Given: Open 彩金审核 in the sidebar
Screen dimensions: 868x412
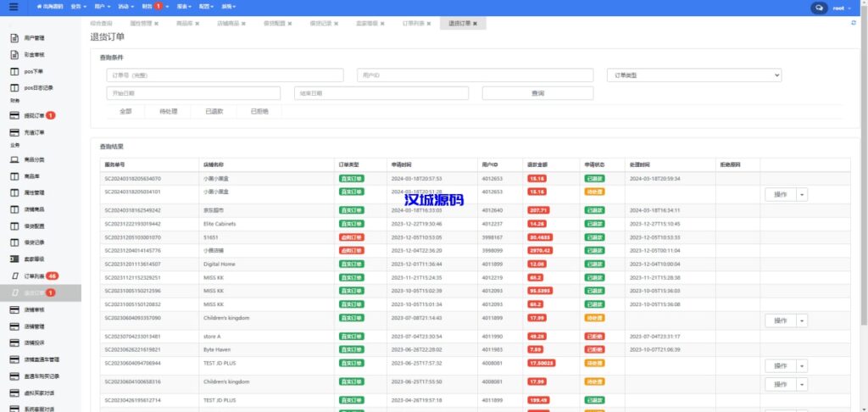Looking at the screenshot, I should 34,55.
